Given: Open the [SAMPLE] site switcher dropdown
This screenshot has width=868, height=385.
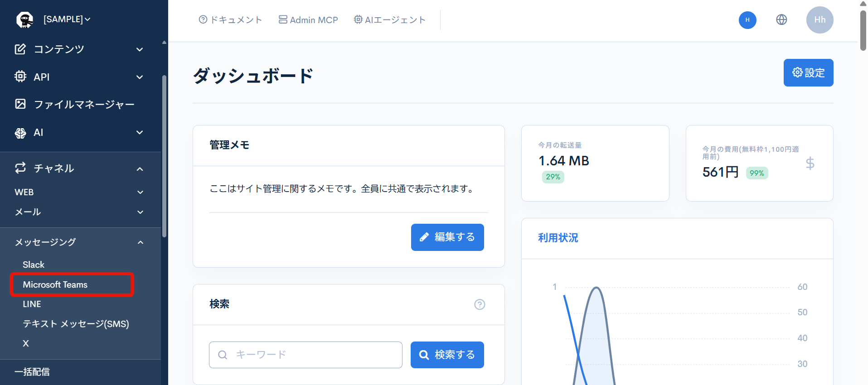Looking at the screenshot, I should [67, 19].
